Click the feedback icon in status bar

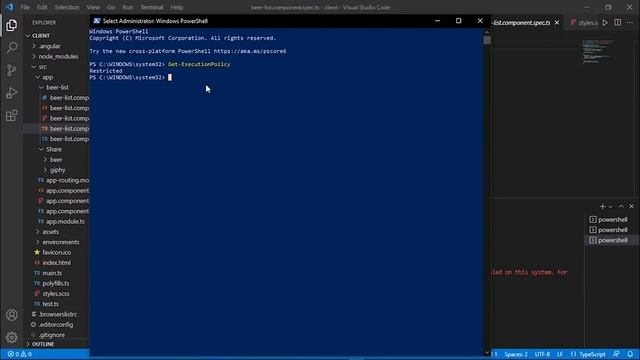pyautogui.click(x=616, y=354)
